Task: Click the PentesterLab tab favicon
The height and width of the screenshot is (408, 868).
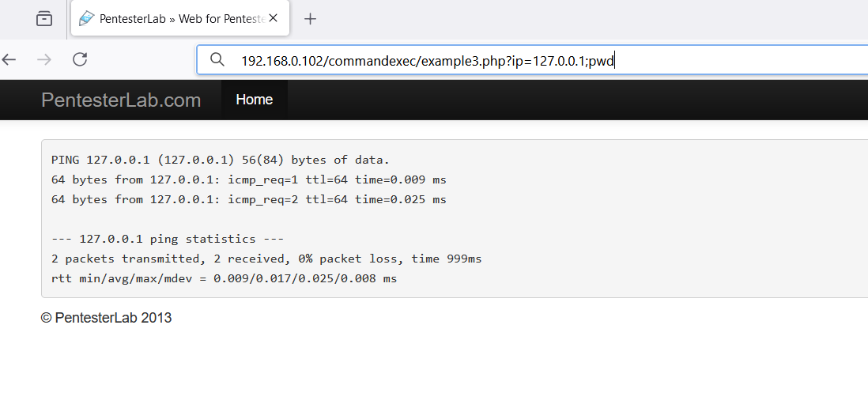Action: click(x=86, y=19)
